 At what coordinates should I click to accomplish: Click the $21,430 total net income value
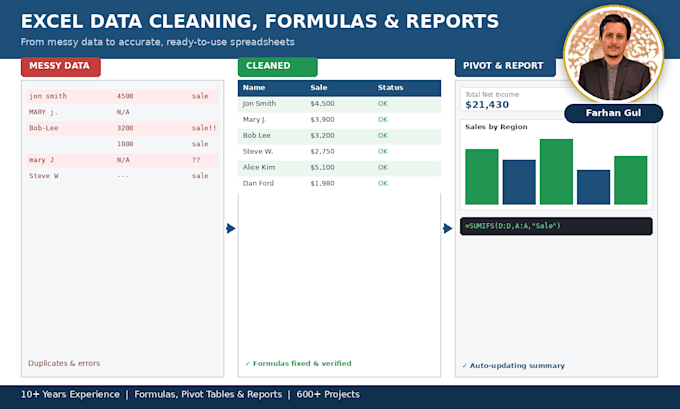[x=487, y=105]
